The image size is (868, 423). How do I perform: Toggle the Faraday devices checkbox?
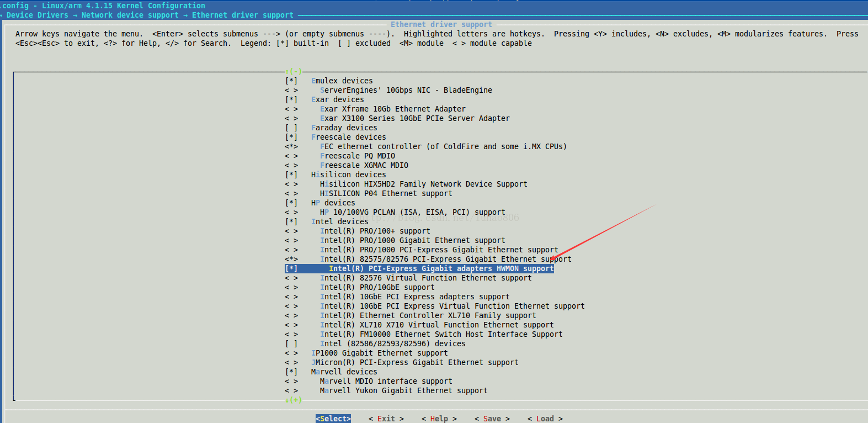[291, 128]
